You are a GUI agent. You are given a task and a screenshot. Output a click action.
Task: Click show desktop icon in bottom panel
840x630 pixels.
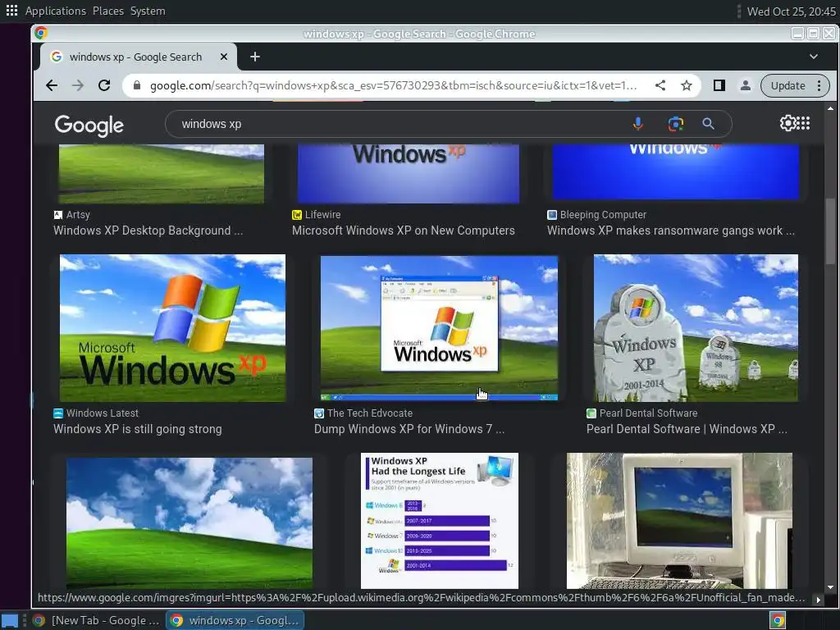click(x=10, y=620)
